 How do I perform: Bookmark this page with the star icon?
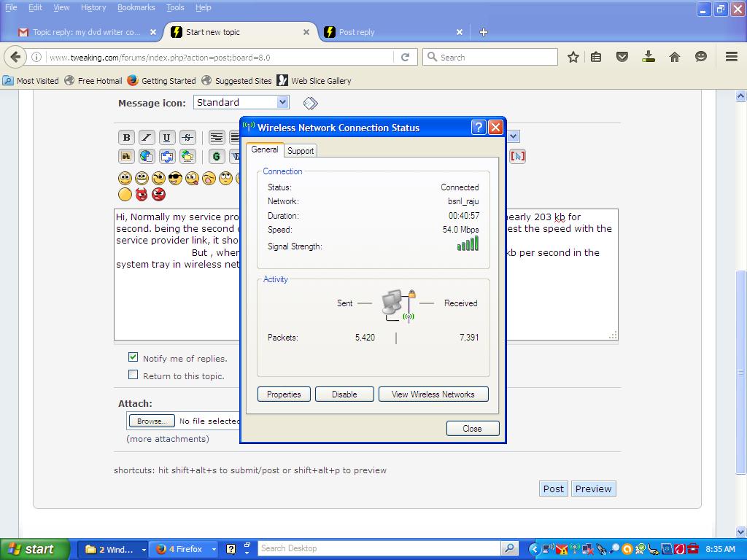click(x=573, y=57)
